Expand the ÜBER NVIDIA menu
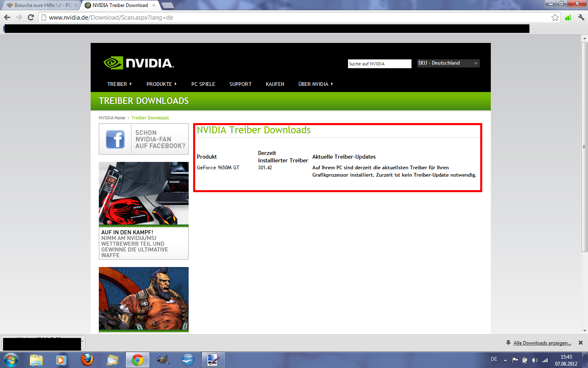 pyautogui.click(x=316, y=84)
